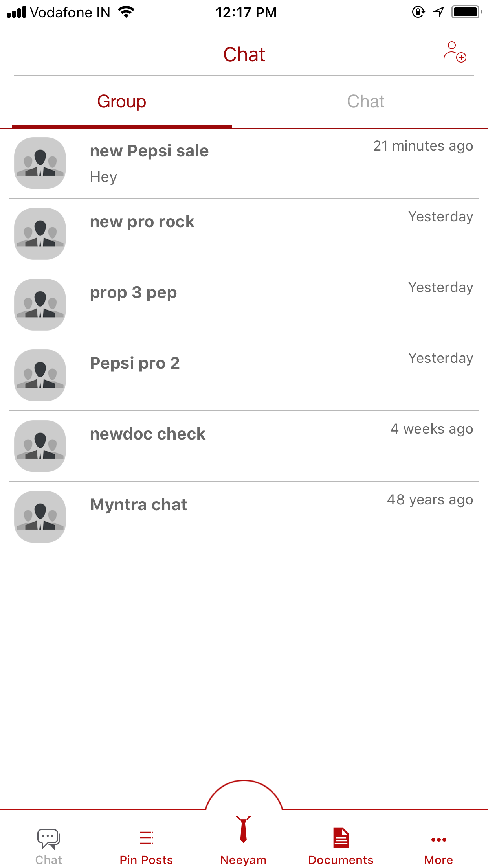Open the More options dots
Screen dimensions: 488x868
(x=438, y=840)
